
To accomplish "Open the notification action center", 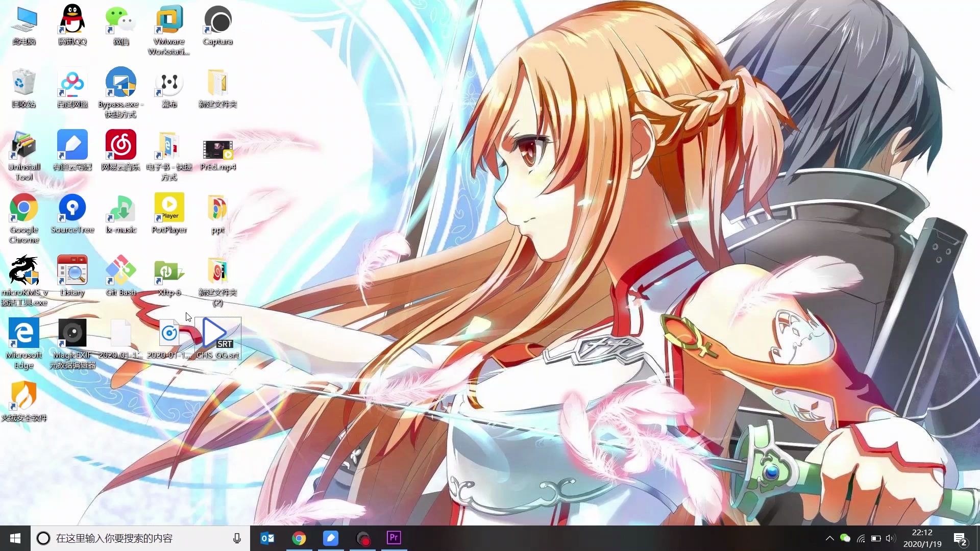I will click(960, 539).
